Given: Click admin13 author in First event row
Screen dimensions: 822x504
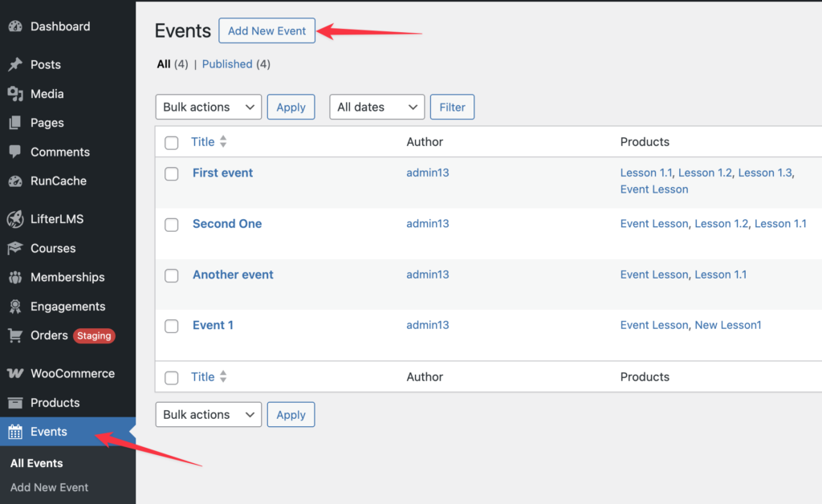Looking at the screenshot, I should pyautogui.click(x=428, y=173).
